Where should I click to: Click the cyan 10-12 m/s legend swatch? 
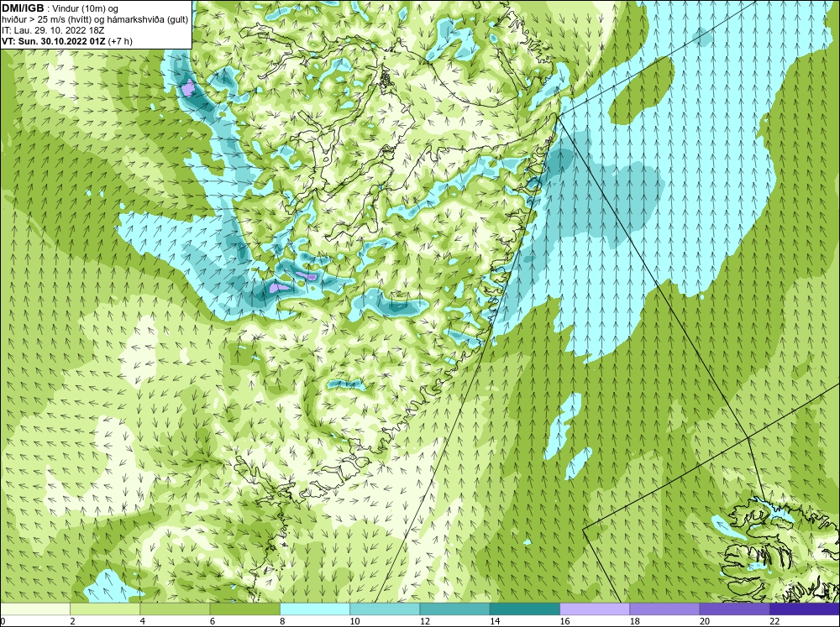385,609
